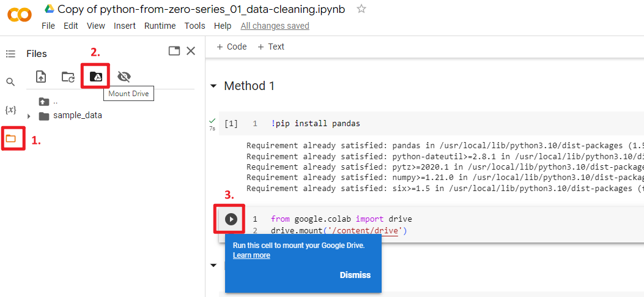Dismiss the mount Drive tooltip
Viewport: 644px width, 297px height.
355,275
